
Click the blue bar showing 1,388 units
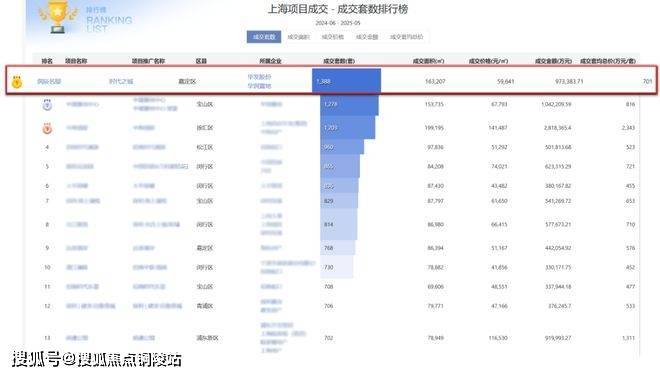point(346,81)
